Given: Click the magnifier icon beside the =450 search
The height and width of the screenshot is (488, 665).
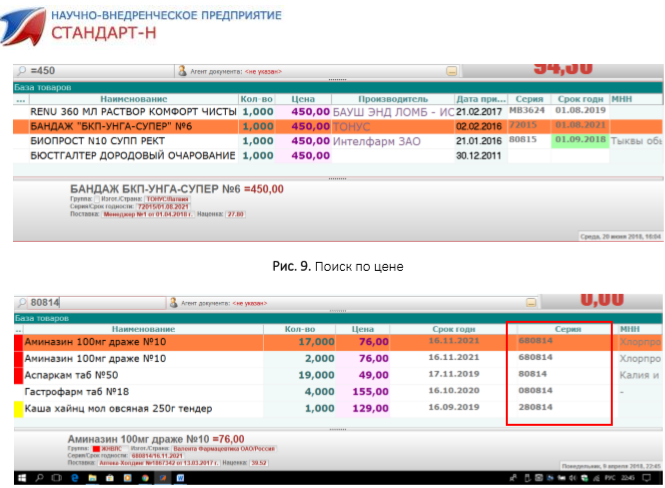Looking at the screenshot, I should (22, 70).
